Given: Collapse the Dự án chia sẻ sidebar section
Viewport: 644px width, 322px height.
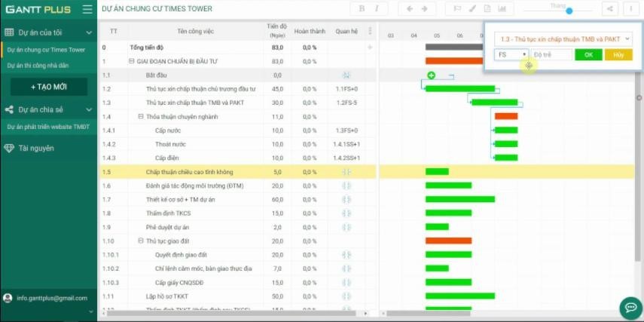Looking at the screenshot, I should pyautogui.click(x=89, y=110).
